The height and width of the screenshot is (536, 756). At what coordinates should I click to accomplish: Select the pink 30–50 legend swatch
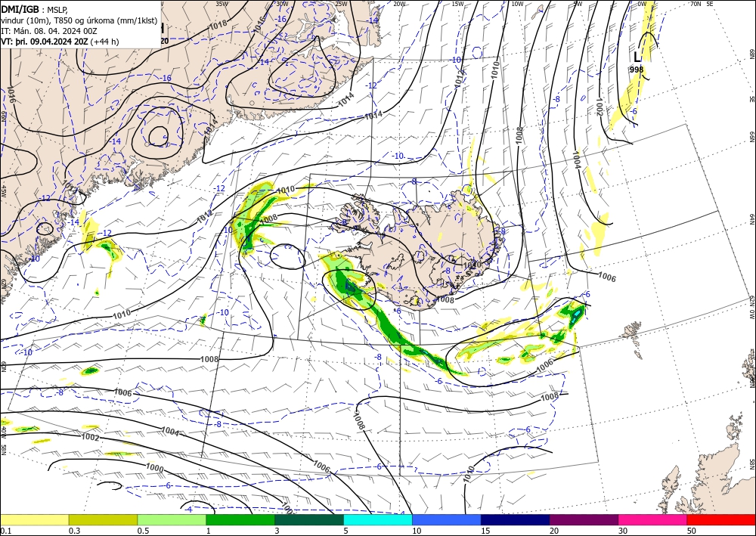pos(653,519)
